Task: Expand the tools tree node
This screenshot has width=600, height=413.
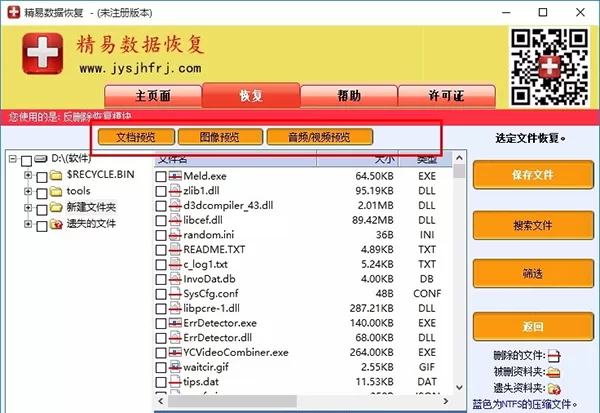Action: pyautogui.click(x=28, y=191)
